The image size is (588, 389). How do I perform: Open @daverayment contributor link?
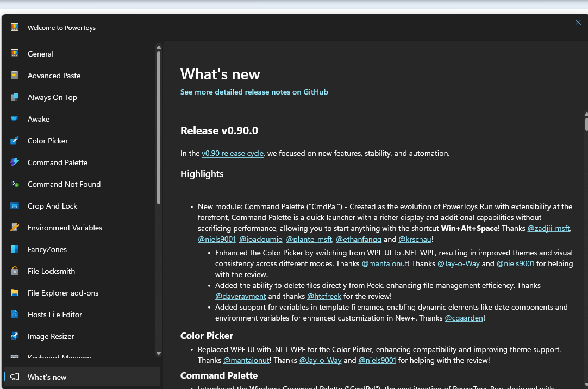(240, 296)
